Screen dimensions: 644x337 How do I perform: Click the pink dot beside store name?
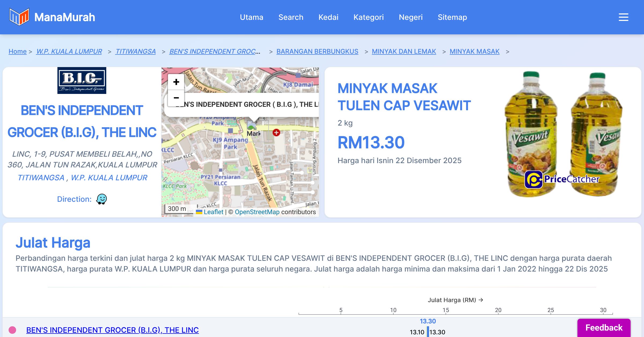click(12, 330)
